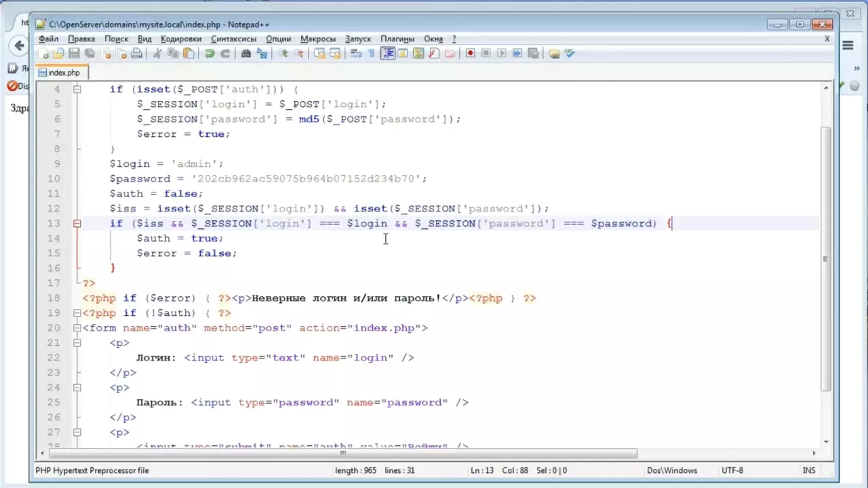Click the Save recorded macro icon
The width and height of the screenshot is (868, 488).
tap(533, 54)
